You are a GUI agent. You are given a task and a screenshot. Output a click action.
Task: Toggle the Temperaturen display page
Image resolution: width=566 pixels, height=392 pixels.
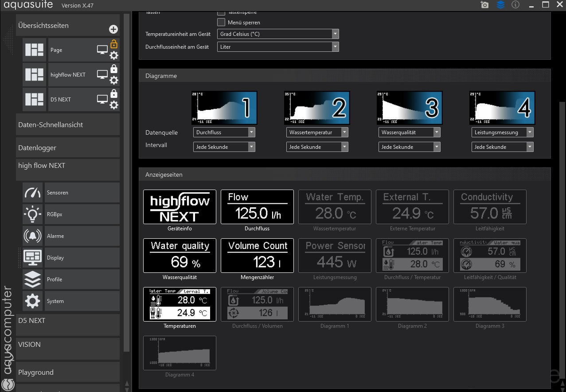click(x=180, y=304)
